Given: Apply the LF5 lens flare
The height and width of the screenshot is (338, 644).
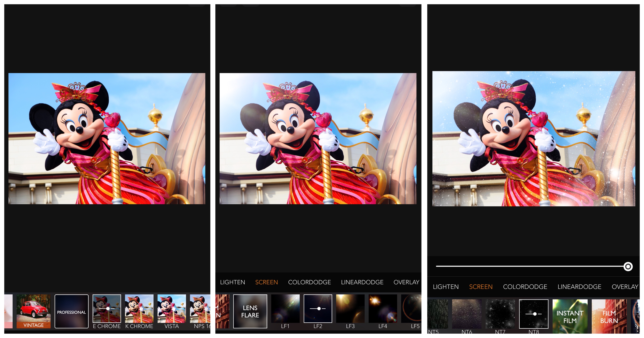Looking at the screenshot, I should [x=411, y=309].
